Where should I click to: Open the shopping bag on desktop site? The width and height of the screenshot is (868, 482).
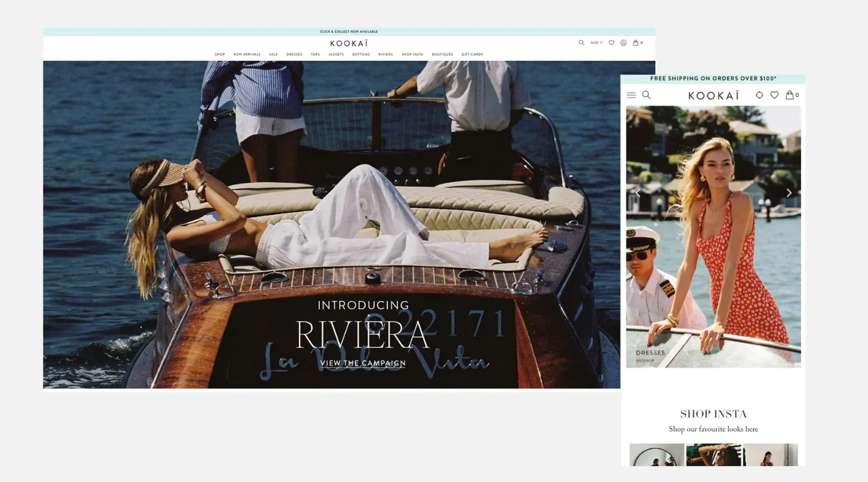tap(637, 43)
